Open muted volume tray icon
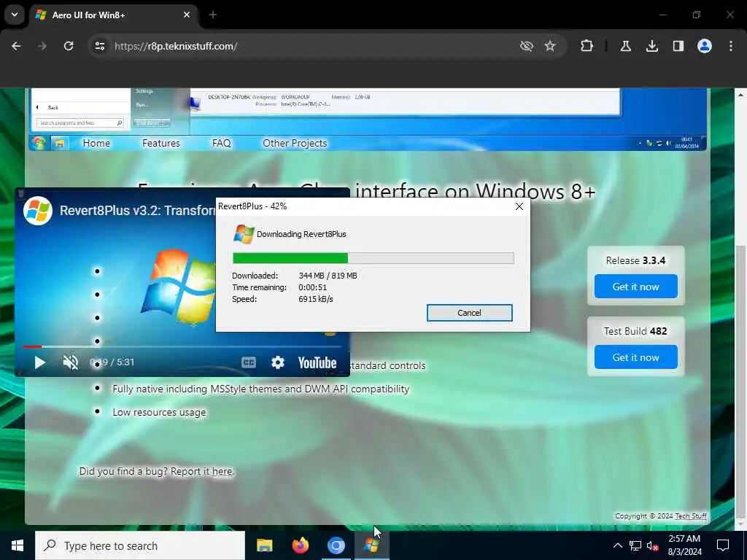 653,545
